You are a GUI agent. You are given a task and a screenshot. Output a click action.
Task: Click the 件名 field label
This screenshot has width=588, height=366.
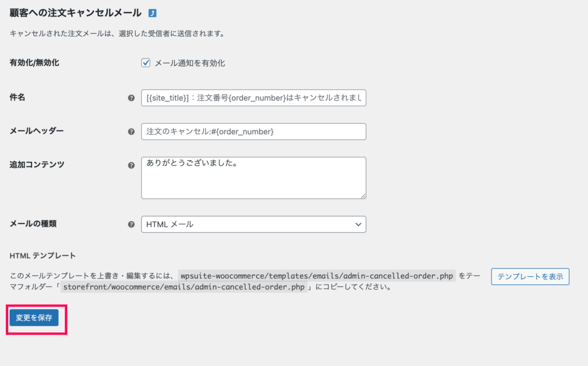tap(17, 98)
